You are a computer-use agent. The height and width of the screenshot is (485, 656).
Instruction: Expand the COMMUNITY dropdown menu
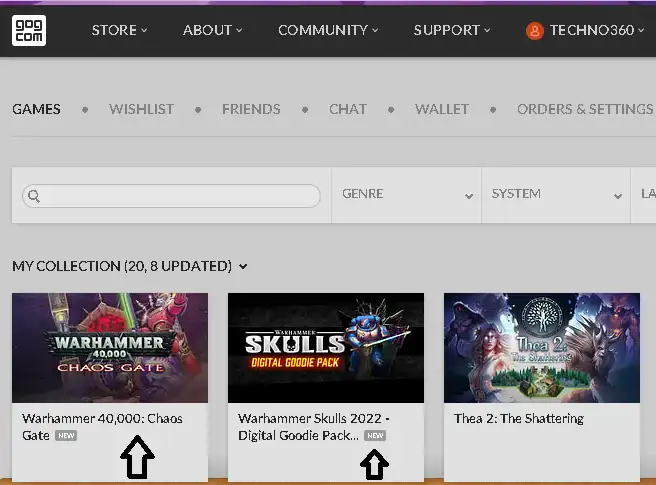click(x=330, y=30)
